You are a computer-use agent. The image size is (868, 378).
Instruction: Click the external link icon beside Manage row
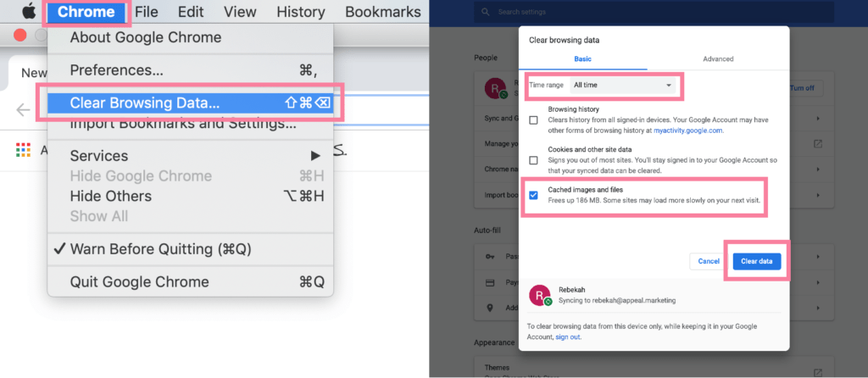(817, 144)
